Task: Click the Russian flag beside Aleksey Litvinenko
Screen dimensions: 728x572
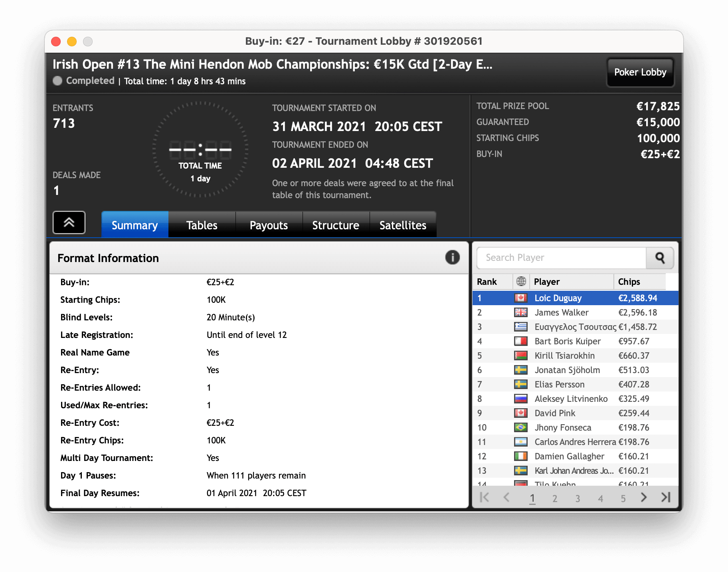Action: (x=520, y=399)
